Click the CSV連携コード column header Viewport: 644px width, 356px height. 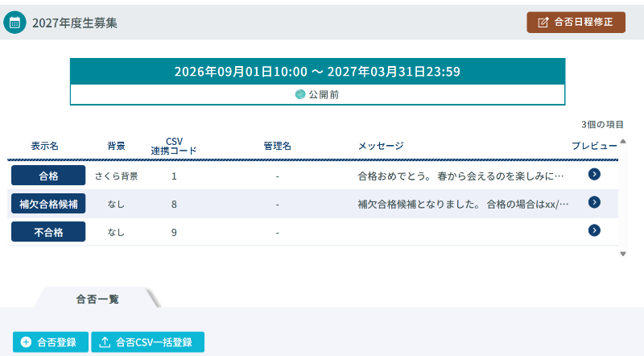click(x=173, y=146)
